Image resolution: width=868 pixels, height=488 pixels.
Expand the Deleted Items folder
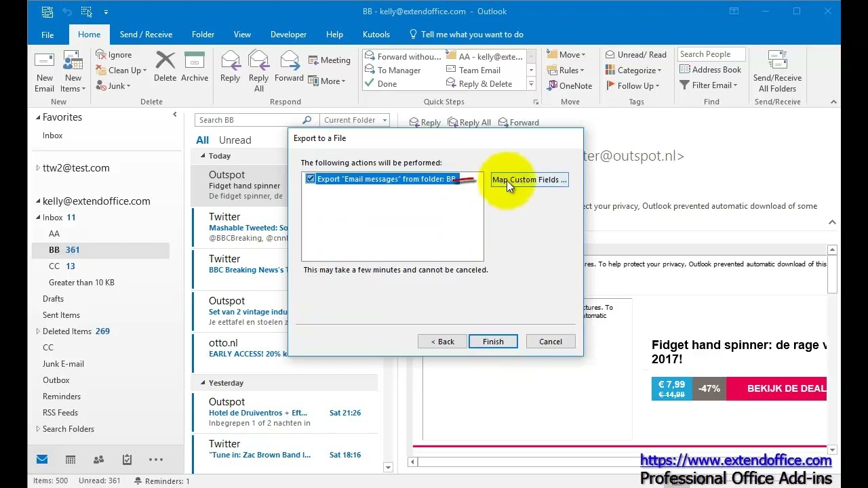(x=38, y=331)
